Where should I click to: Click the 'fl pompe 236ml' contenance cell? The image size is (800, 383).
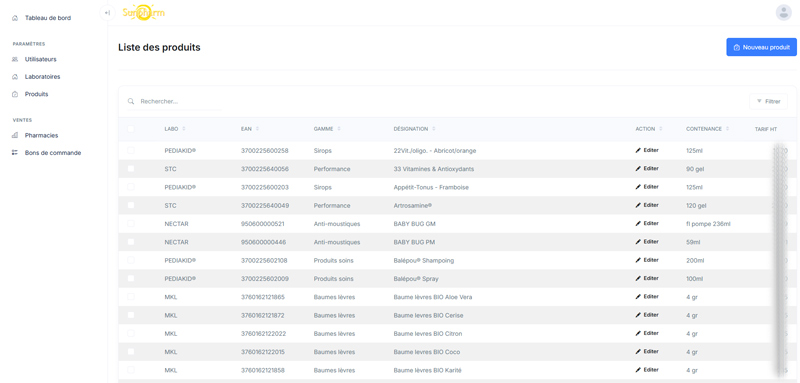click(708, 224)
